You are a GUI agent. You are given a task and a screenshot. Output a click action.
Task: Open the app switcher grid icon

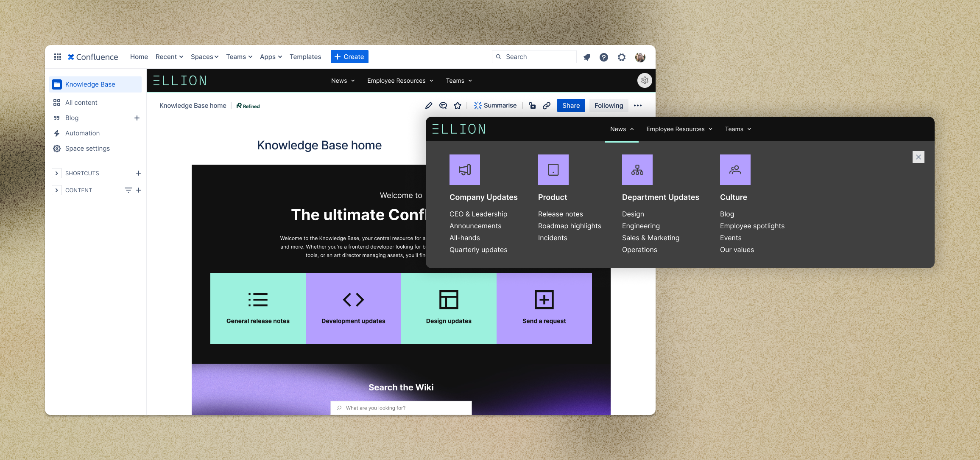58,57
